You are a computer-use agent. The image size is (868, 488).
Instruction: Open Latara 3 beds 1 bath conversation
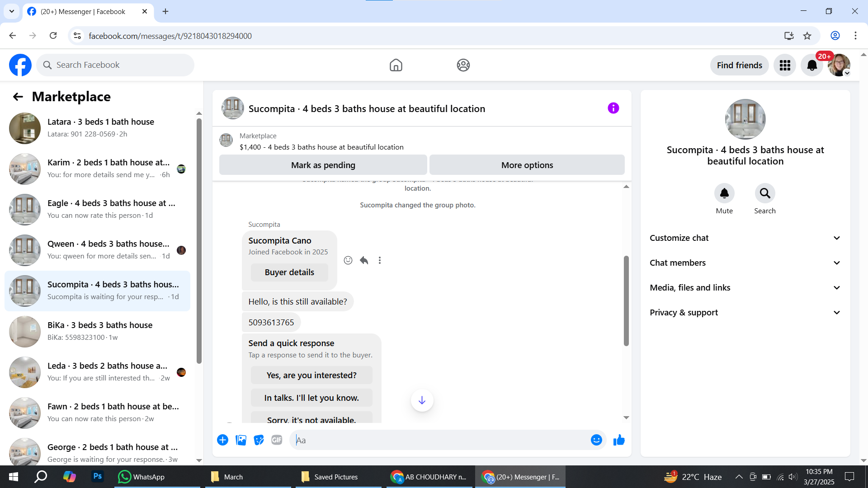97,128
